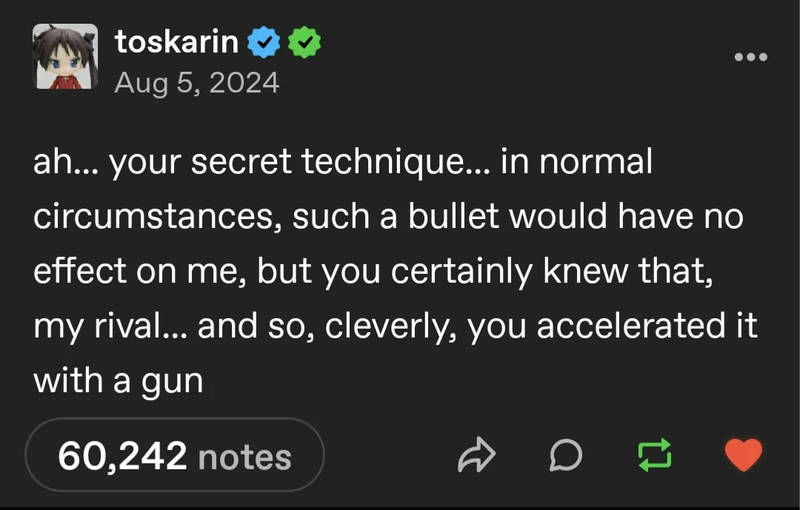Click the line starting "circumstances, such a bullet"

[x=388, y=217]
